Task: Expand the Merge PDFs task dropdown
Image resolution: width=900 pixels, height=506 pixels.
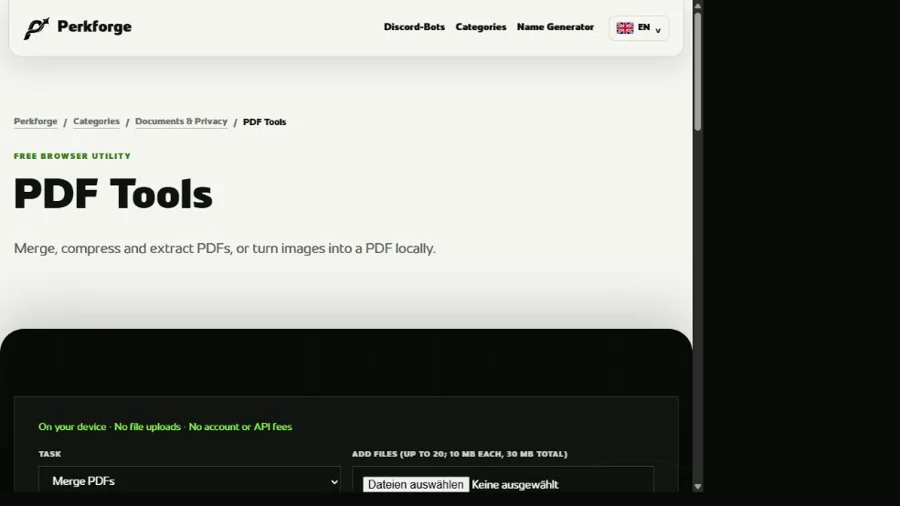Action: point(189,481)
